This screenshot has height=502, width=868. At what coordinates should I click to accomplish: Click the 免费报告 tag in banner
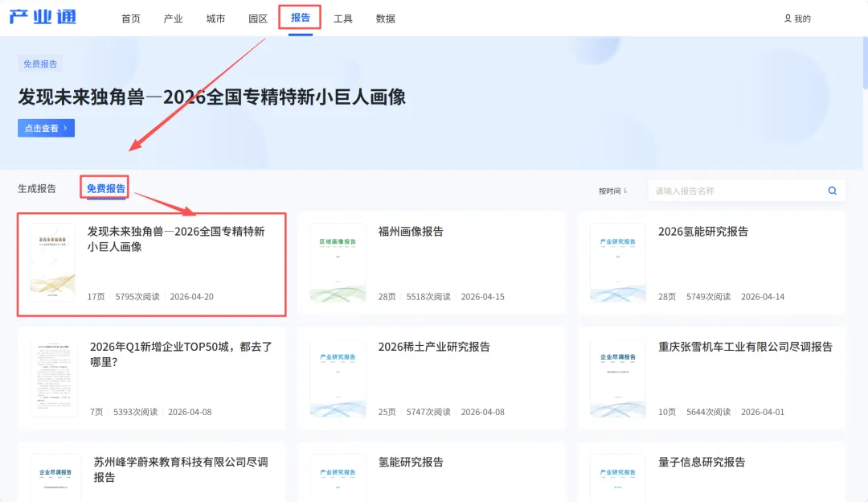(x=40, y=64)
